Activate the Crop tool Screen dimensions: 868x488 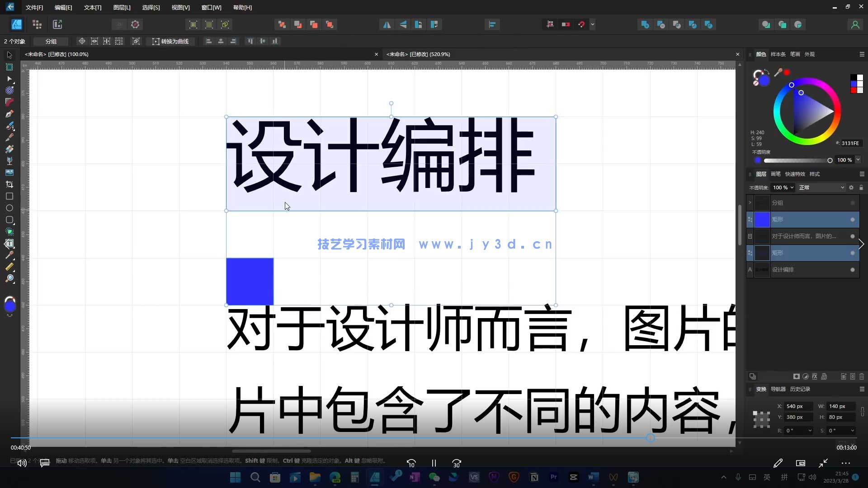pyautogui.click(x=9, y=184)
